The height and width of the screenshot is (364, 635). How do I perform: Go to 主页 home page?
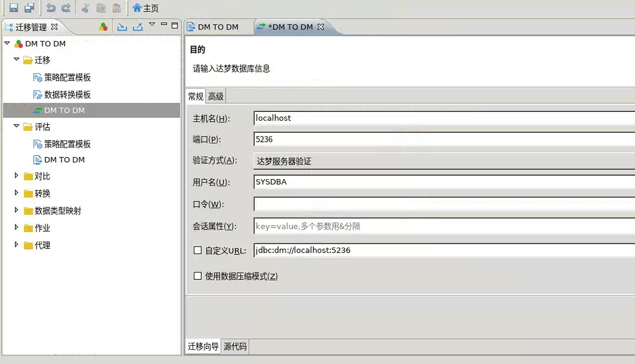tap(146, 8)
